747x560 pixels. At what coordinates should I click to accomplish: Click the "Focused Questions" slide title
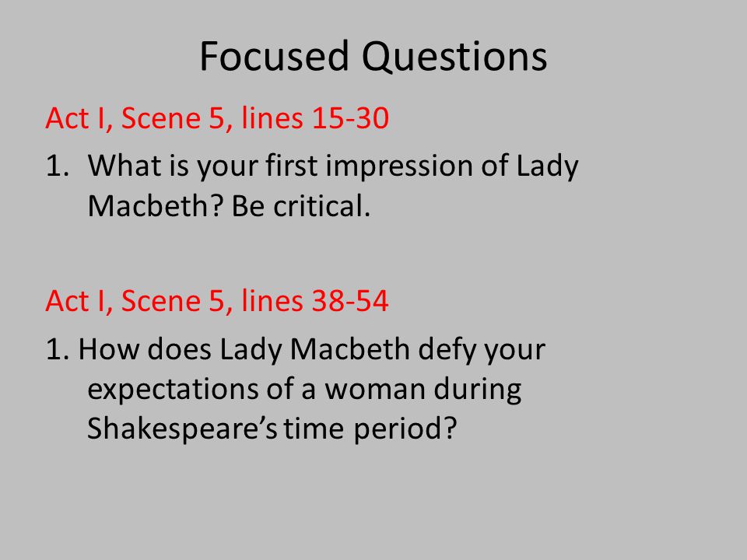(x=373, y=57)
